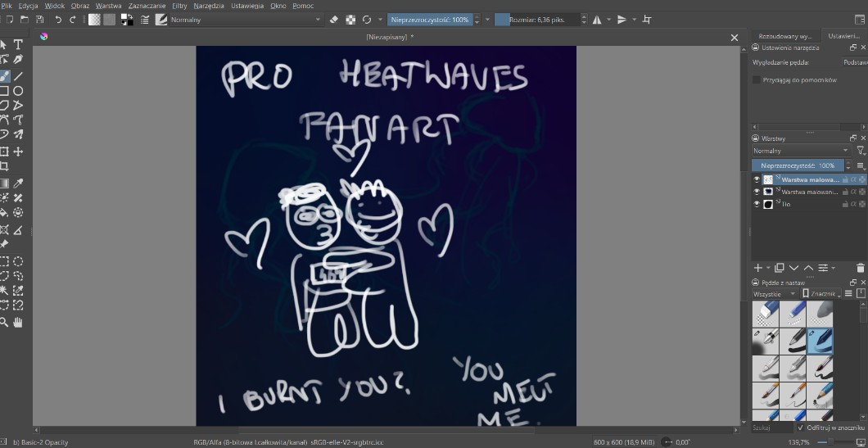Expand the 'Wszystkie' brush preset filter dropdown
This screenshot has width=868, height=448.
[775, 293]
